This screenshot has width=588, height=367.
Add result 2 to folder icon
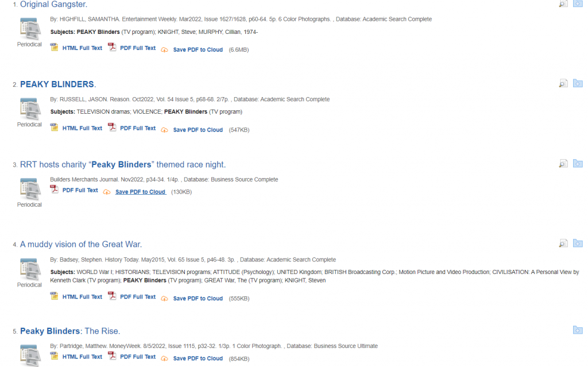pos(578,83)
